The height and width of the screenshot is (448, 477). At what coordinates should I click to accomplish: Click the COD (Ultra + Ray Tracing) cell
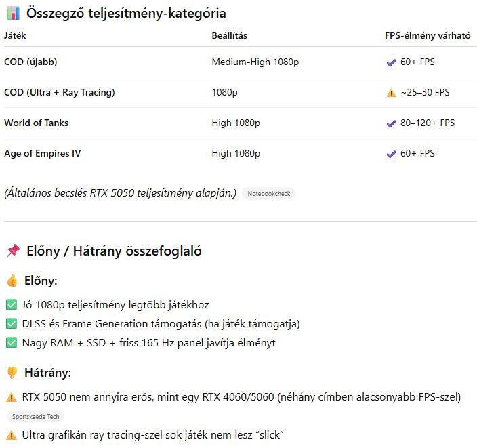(59, 93)
